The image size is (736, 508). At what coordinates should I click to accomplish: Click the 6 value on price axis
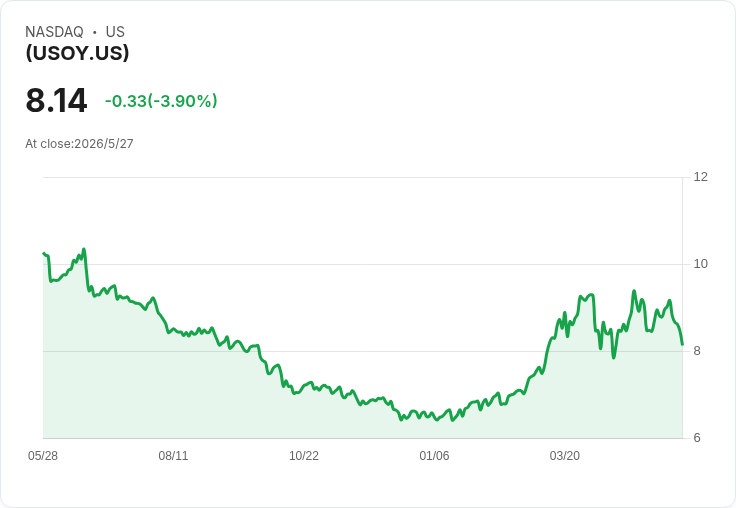tap(697, 438)
